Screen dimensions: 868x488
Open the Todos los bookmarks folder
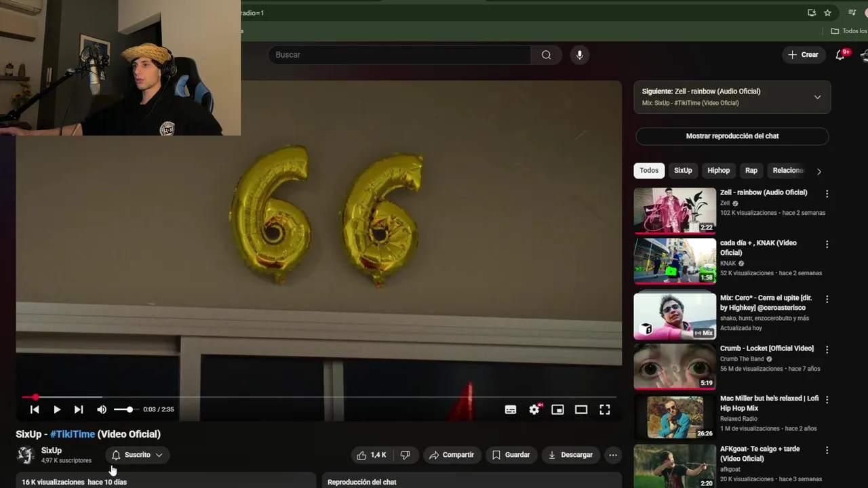(x=849, y=31)
